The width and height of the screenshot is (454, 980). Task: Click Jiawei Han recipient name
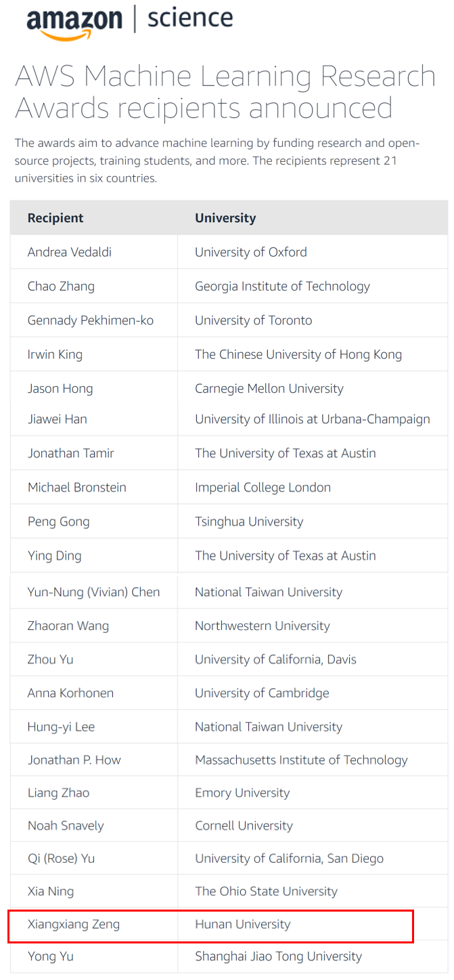tap(58, 419)
